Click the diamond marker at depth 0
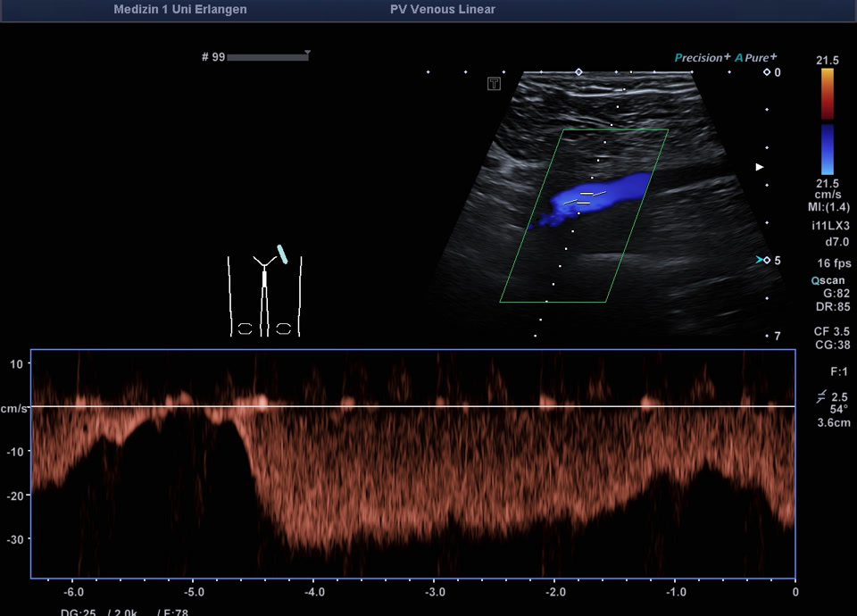The height and width of the screenshot is (616, 857). 766,72
